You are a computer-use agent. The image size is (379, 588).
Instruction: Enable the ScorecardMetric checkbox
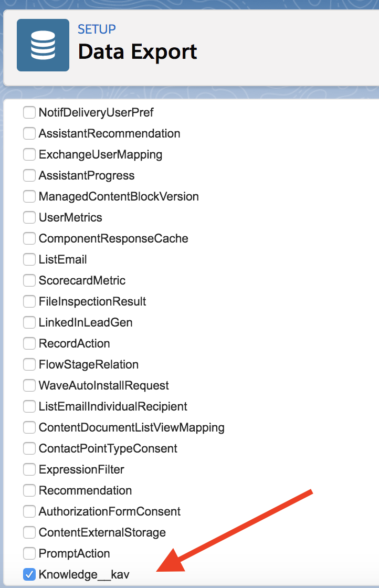pos(29,280)
